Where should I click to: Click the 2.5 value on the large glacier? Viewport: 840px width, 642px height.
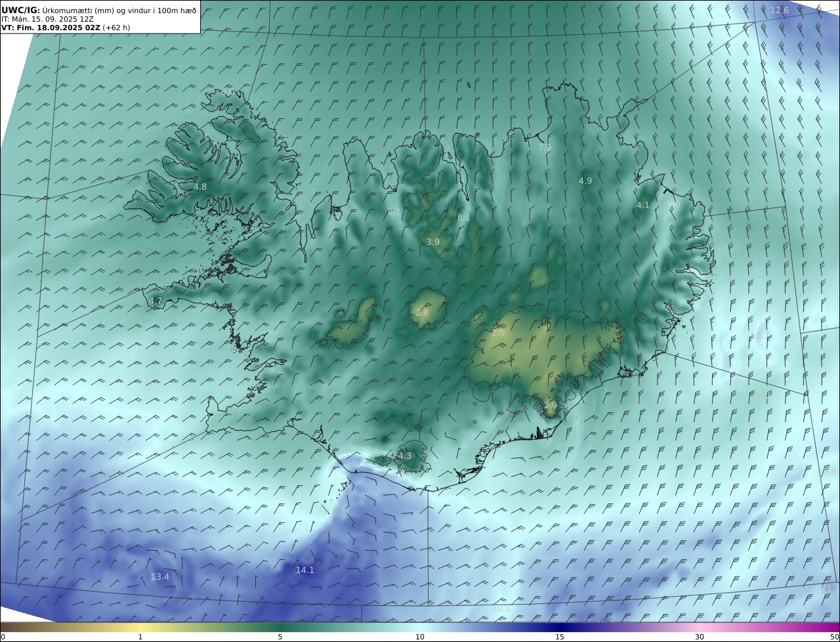pos(498,333)
